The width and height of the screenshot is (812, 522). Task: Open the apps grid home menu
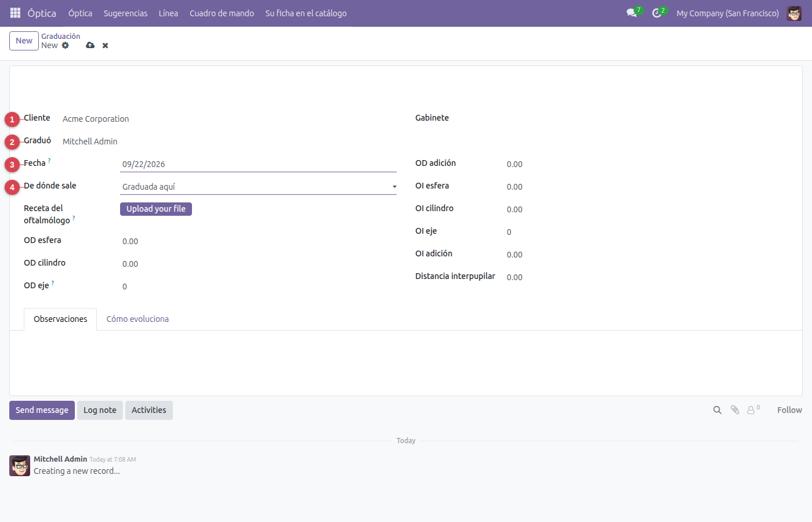coord(16,13)
